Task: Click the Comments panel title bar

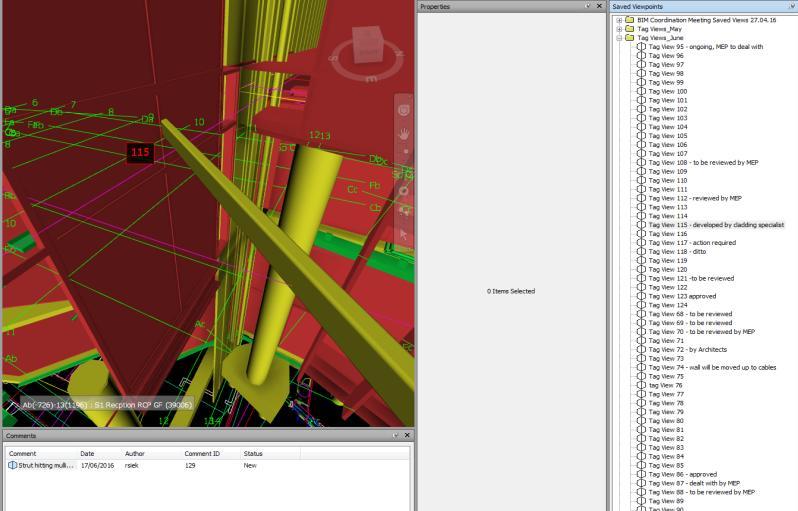Action: [x=208, y=435]
